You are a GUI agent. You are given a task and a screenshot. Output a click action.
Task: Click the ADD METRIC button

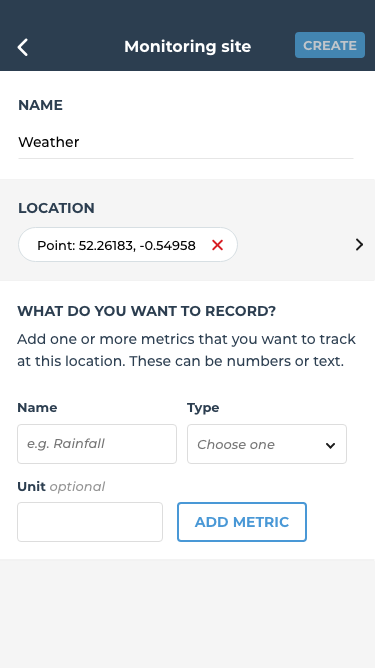pos(242,522)
